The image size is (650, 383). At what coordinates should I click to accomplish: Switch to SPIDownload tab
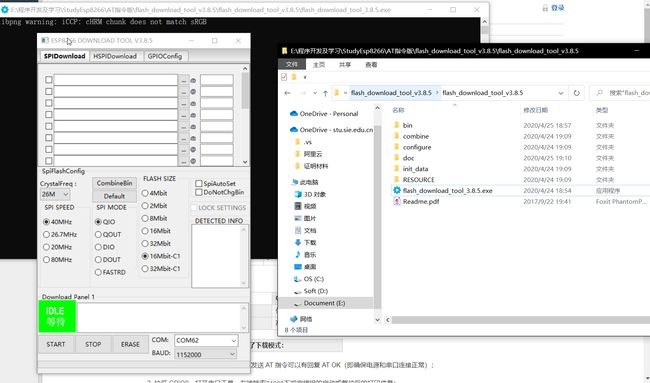(x=65, y=56)
